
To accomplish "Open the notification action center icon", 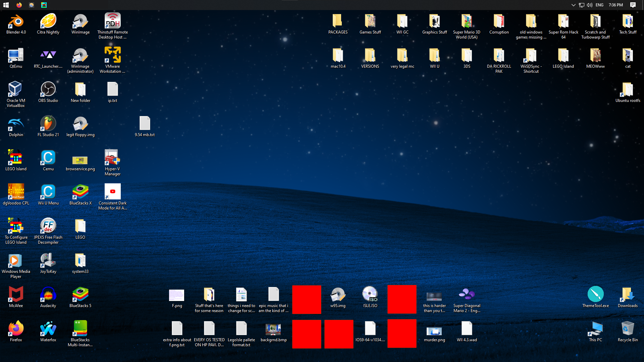I will coord(633,5).
